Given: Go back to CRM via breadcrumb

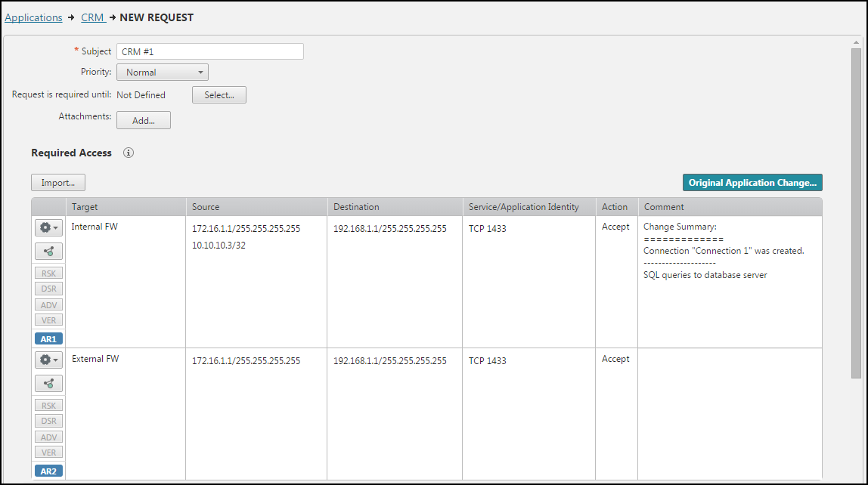Looking at the screenshot, I should (x=92, y=17).
